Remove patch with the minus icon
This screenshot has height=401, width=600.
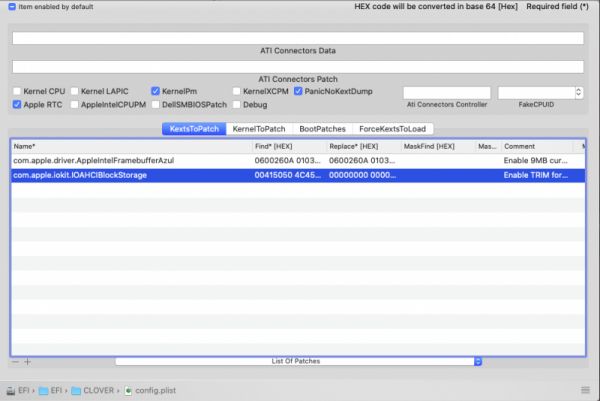coord(15,362)
